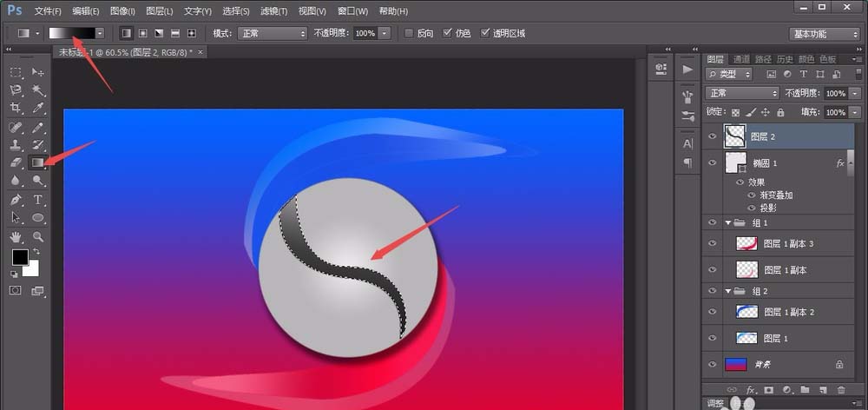This screenshot has width=868, height=410.
Task: Click the black foreground color swatch
Action: coord(19,257)
